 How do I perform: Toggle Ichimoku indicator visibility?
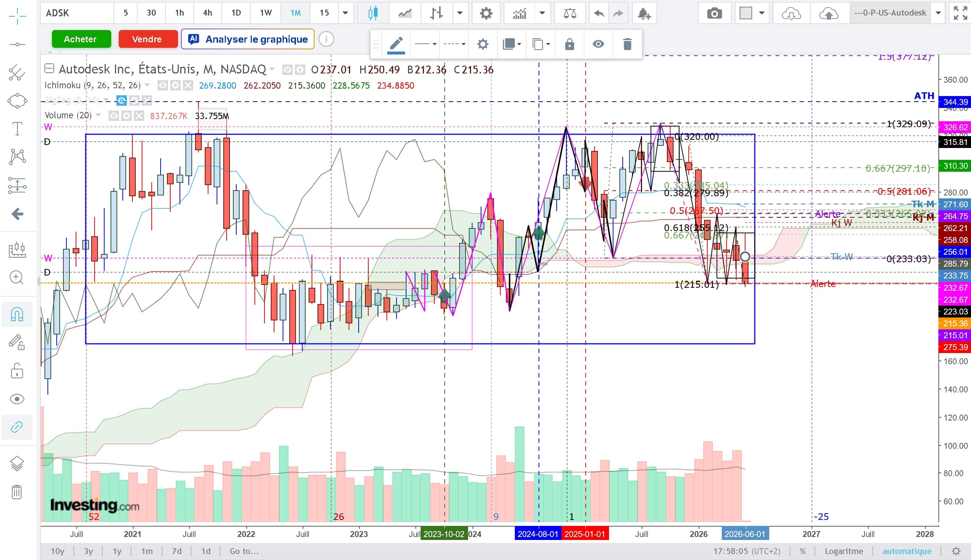pyautogui.click(x=163, y=85)
